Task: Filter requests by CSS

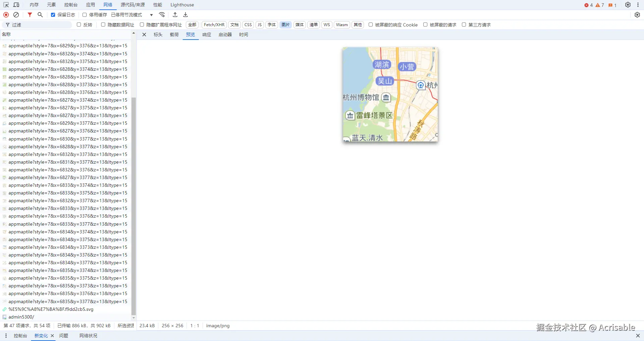Action: pos(248,24)
